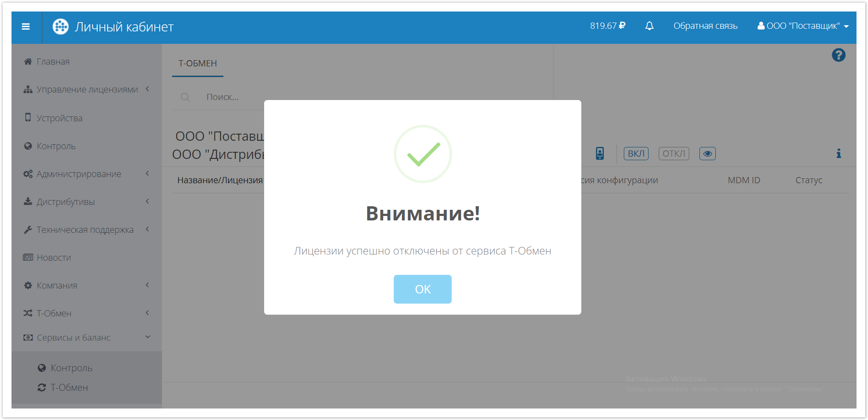Image resolution: width=868 pixels, height=420 pixels.
Task: Toggle the ОТКЛ disable button
Action: (x=673, y=154)
